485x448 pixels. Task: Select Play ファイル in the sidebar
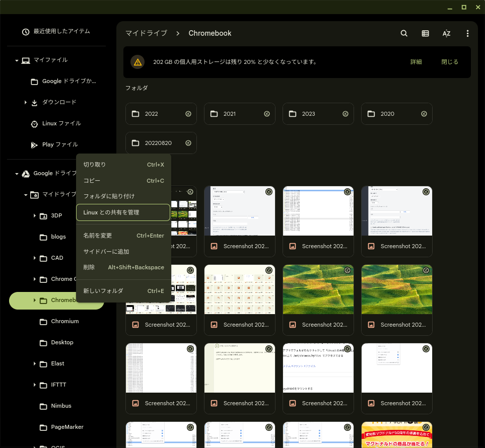[x=60, y=144]
